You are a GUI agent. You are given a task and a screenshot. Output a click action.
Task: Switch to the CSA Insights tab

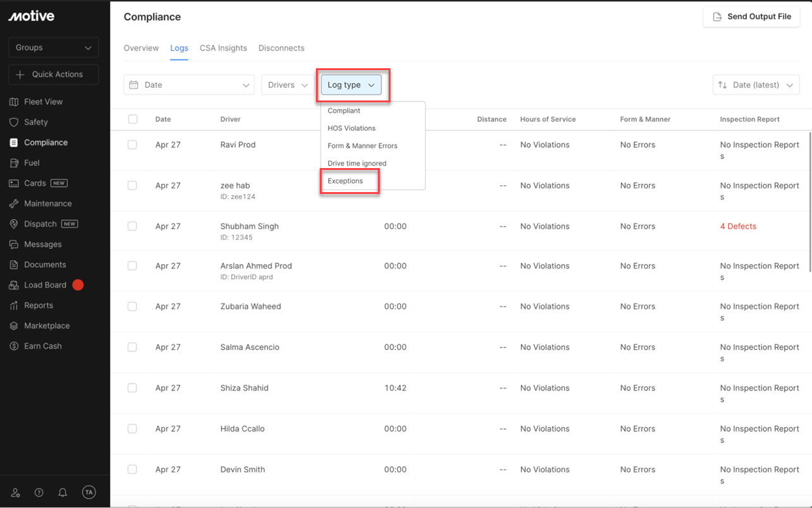click(x=223, y=48)
